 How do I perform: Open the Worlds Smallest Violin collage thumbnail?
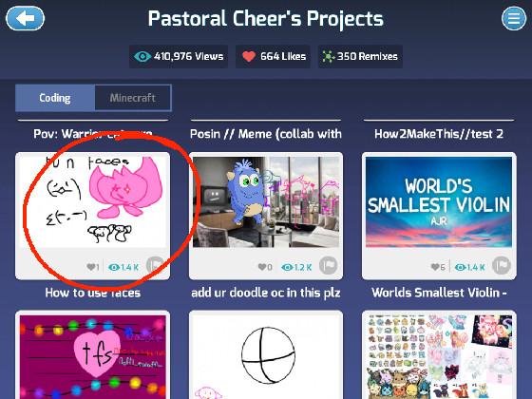(x=439, y=356)
